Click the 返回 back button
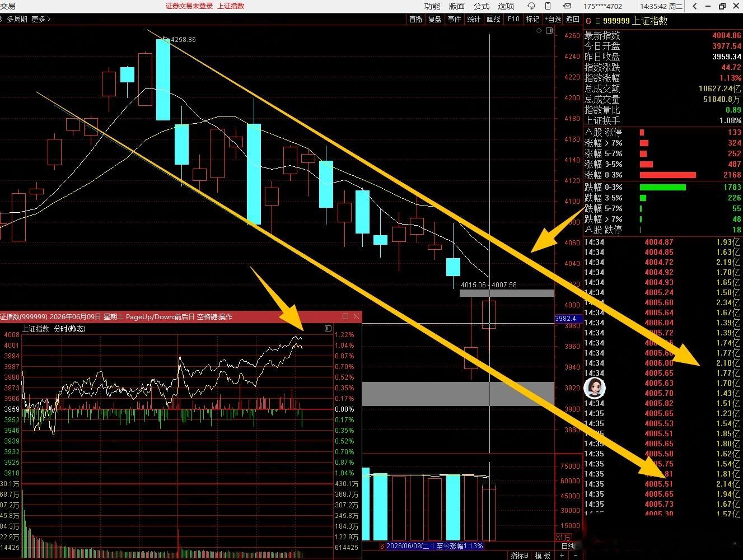Screen dimensions: 743x560 pos(573,19)
